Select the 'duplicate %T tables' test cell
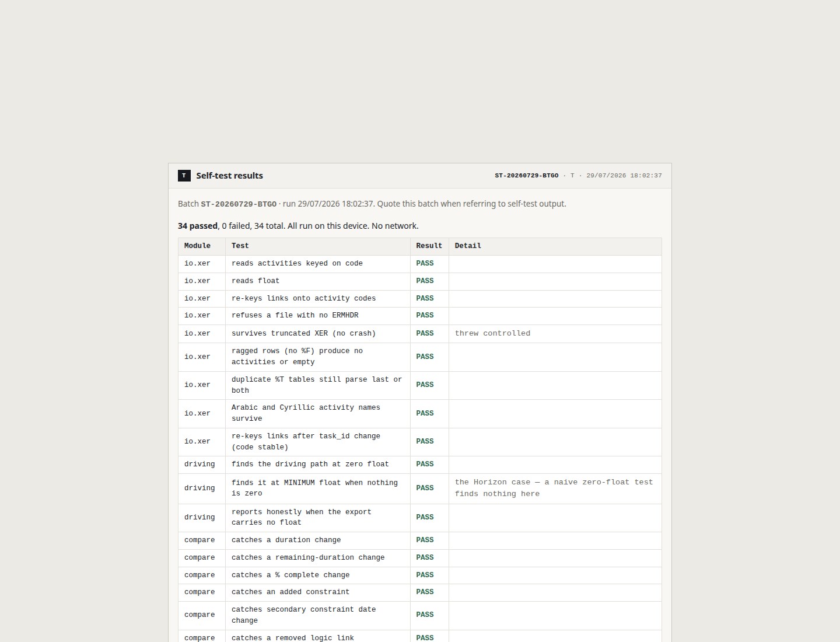Image resolution: width=840 pixels, height=642 pixels. coord(318,385)
